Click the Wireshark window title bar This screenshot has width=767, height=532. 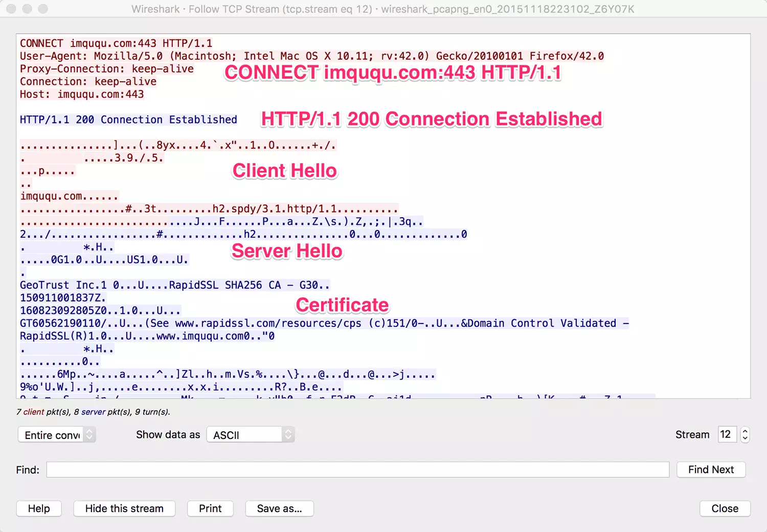point(383,9)
